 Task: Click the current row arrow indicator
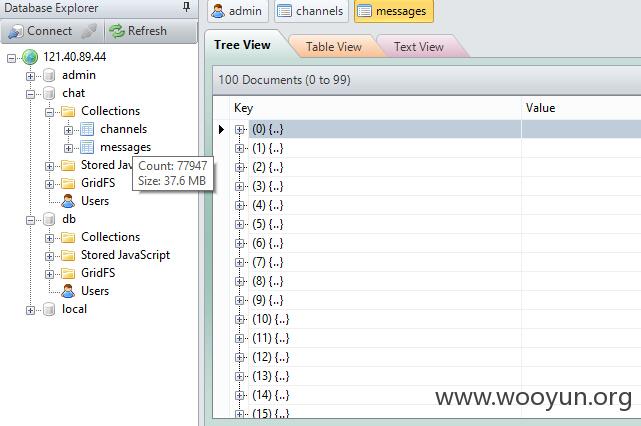pos(221,130)
